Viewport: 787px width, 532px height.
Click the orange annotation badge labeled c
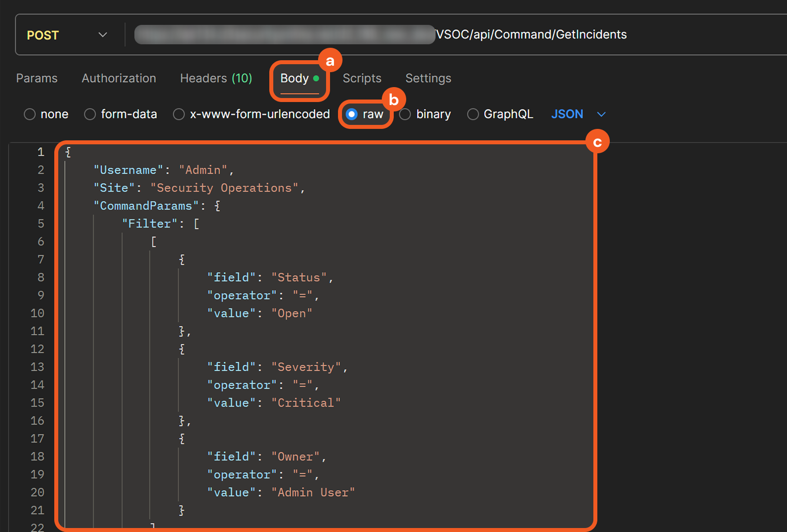point(597,142)
